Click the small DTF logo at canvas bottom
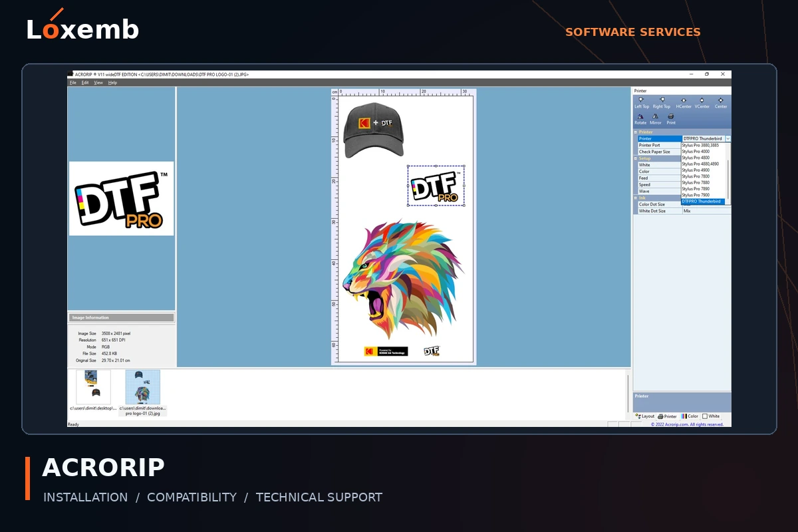This screenshot has height=532, width=798. coord(432,351)
